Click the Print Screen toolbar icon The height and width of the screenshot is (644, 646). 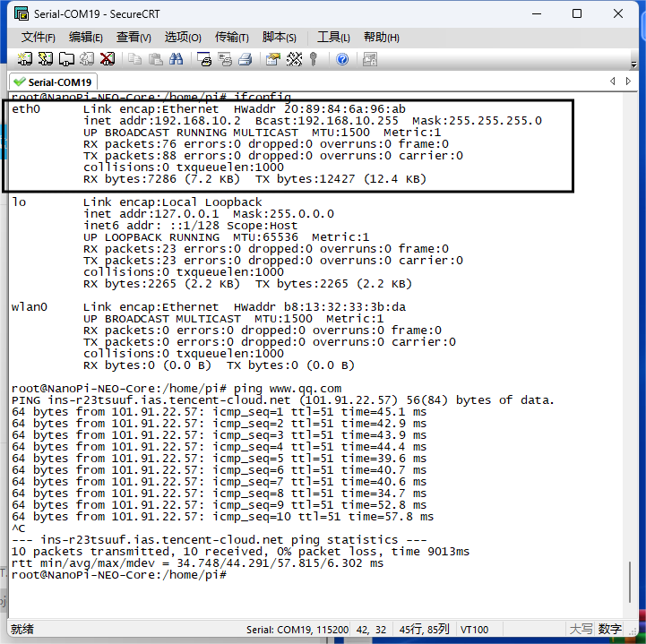tap(204, 59)
